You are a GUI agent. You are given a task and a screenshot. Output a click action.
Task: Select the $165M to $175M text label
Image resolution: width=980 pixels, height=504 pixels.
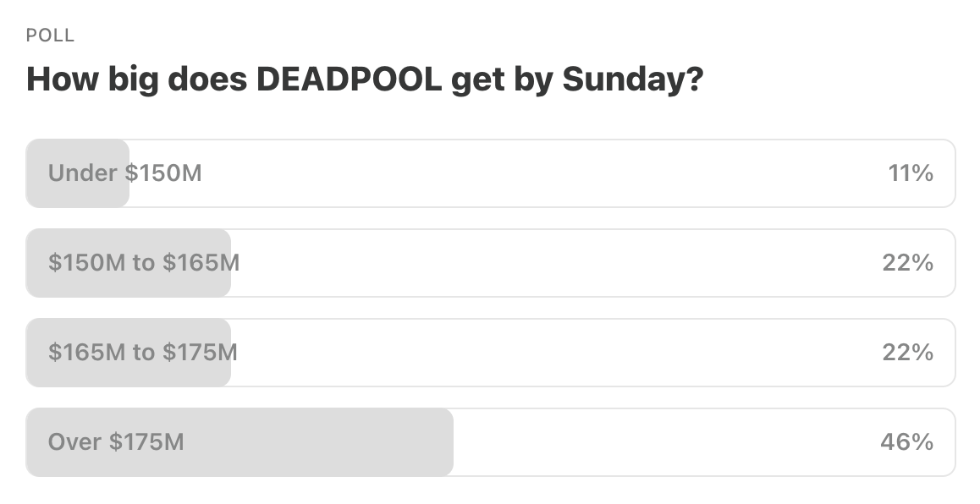point(142,353)
